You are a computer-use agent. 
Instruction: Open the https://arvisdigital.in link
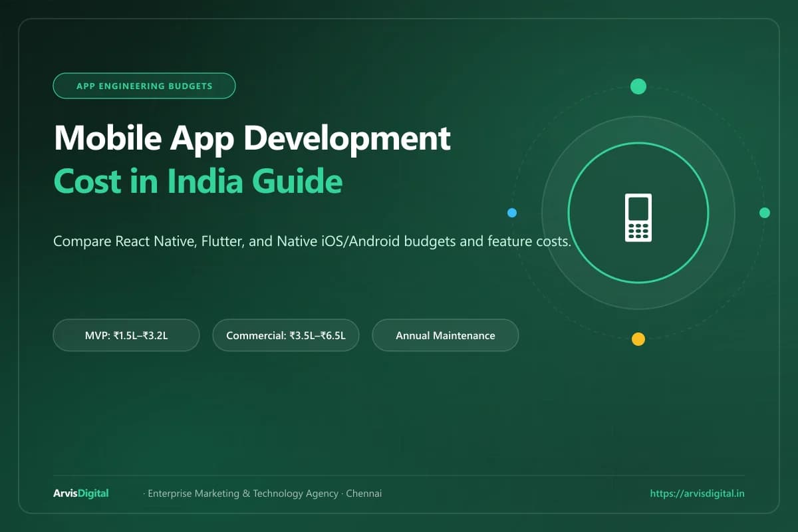pyautogui.click(x=697, y=493)
